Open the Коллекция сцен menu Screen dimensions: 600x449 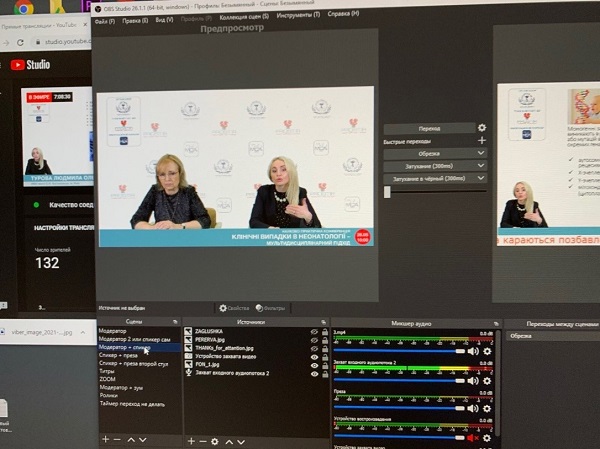(244, 17)
